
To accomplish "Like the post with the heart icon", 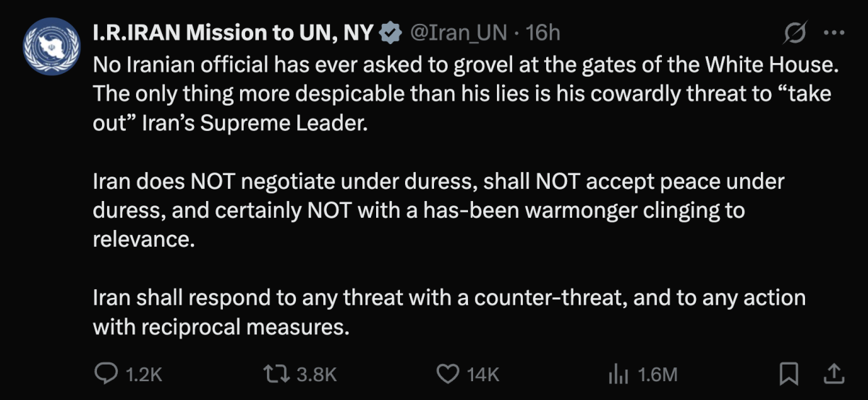I will click(x=449, y=374).
